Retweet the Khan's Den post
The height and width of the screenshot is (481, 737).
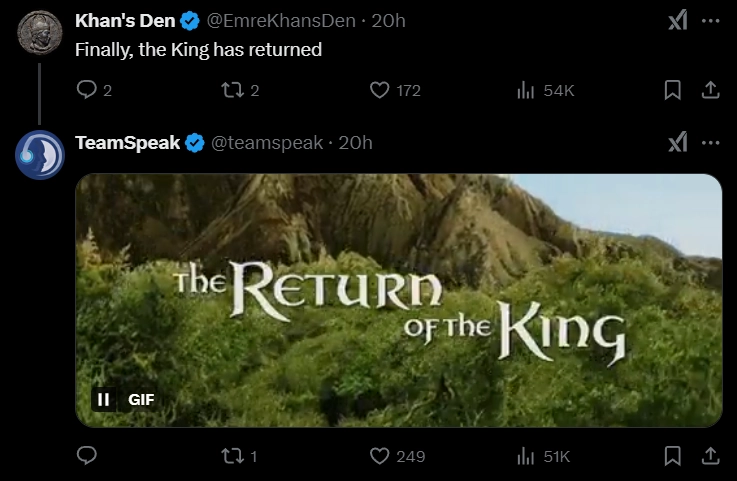[231, 90]
